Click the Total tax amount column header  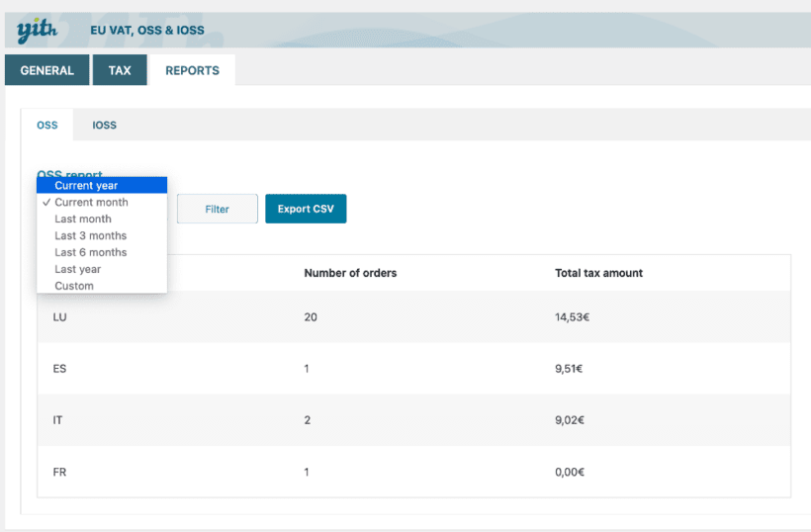pyautogui.click(x=598, y=273)
